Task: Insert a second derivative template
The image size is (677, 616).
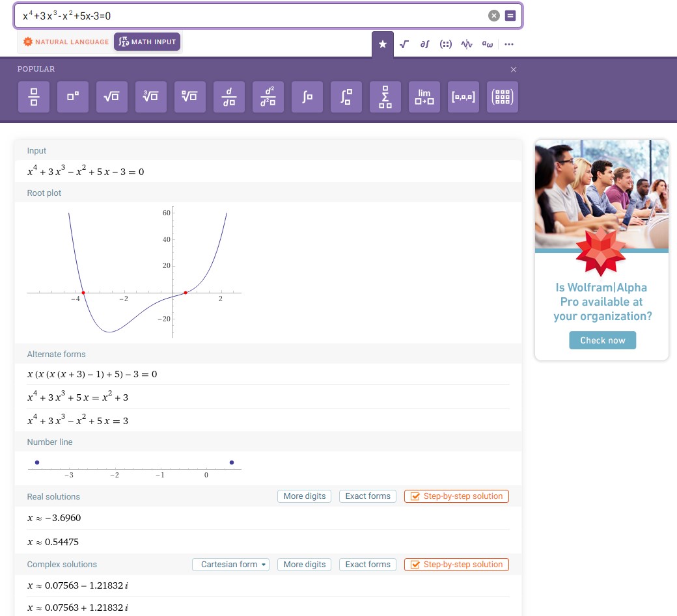Action: [x=268, y=97]
